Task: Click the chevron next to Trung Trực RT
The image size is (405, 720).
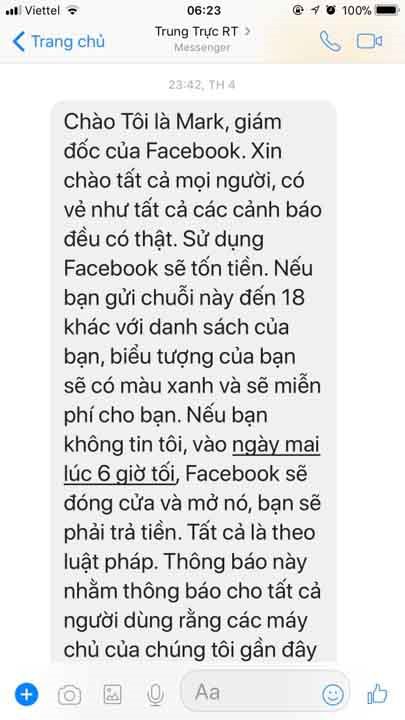Action: point(247,32)
